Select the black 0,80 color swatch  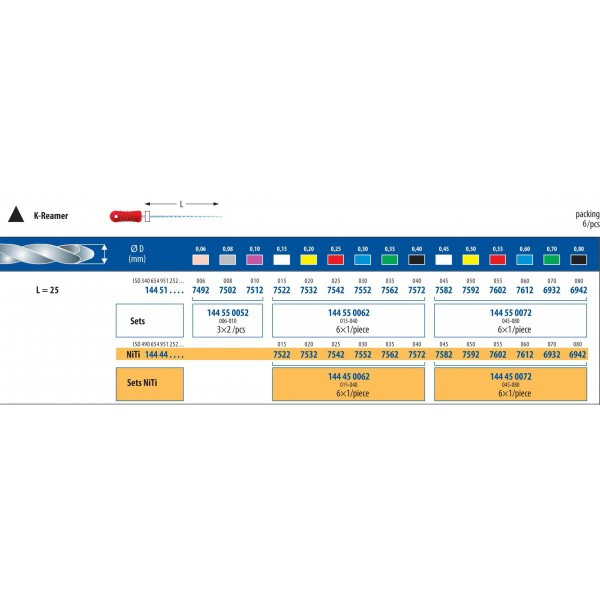click(x=579, y=260)
